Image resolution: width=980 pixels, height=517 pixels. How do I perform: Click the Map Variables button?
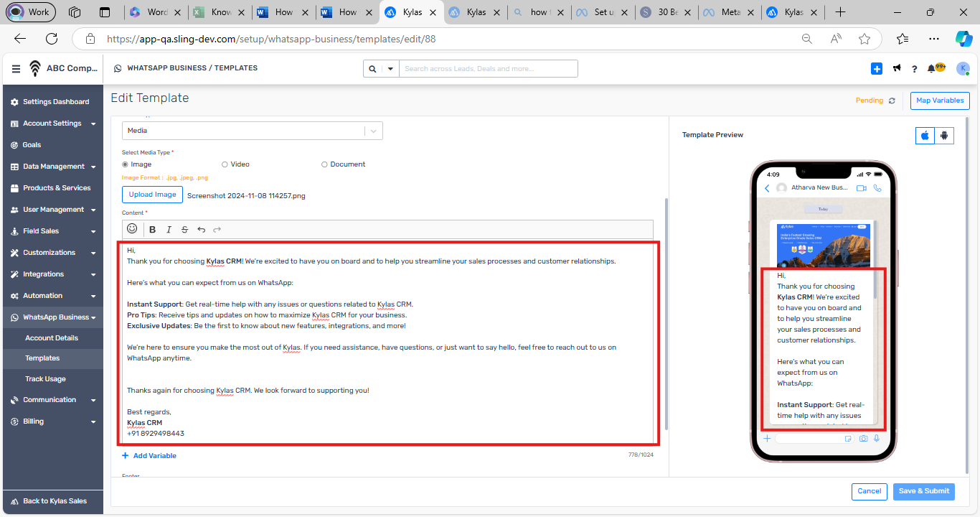click(940, 101)
